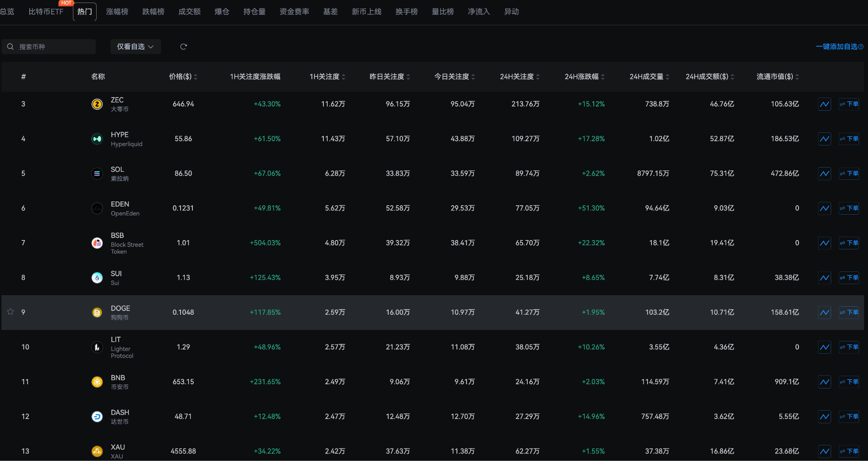The width and height of the screenshot is (868, 461).
Task: Open the 异动 tab
Action: 512,12
